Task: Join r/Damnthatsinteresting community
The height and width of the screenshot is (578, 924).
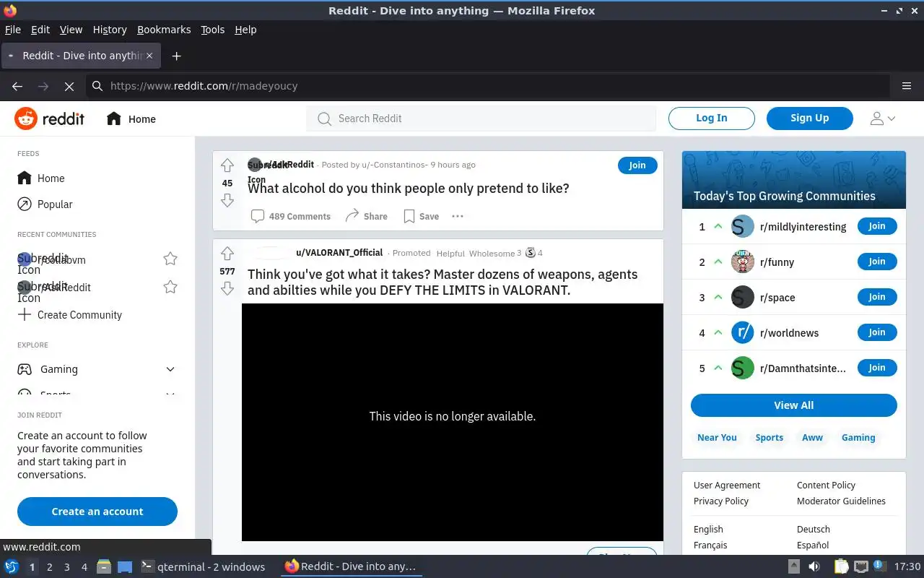Action: 877,368
